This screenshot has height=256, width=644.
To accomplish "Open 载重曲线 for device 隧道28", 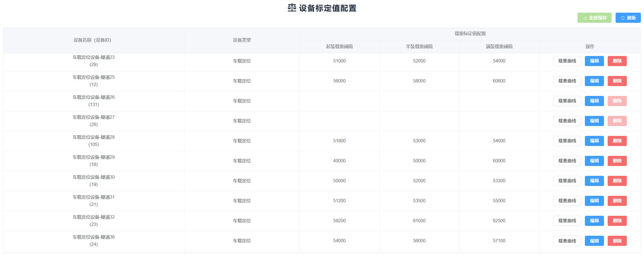I will (x=567, y=141).
